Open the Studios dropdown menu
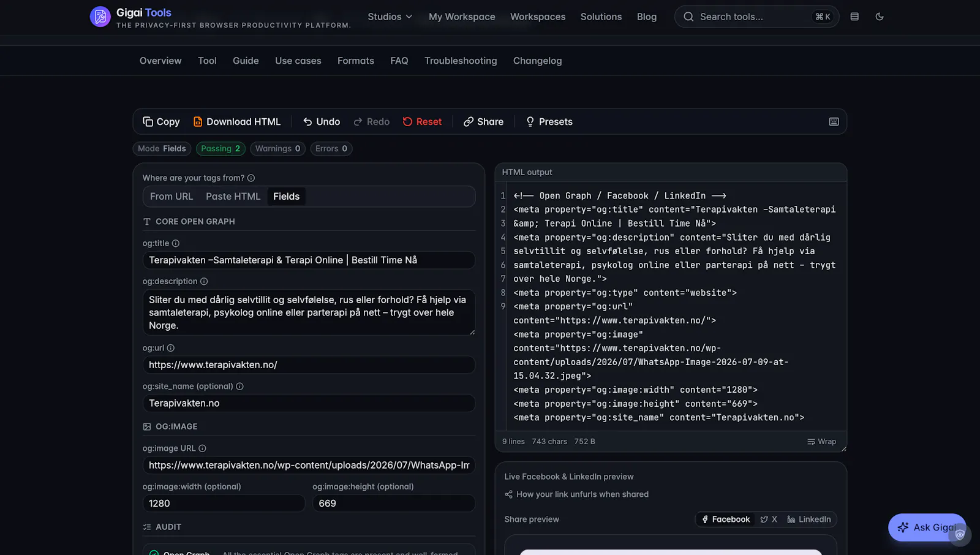The image size is (980, 555). (x=390, y=17)
